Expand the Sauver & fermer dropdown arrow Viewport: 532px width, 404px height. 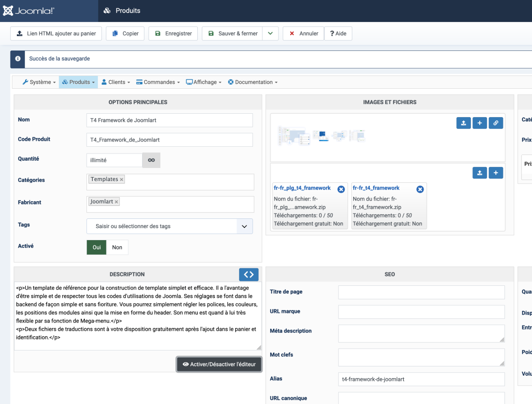point(270,34)
